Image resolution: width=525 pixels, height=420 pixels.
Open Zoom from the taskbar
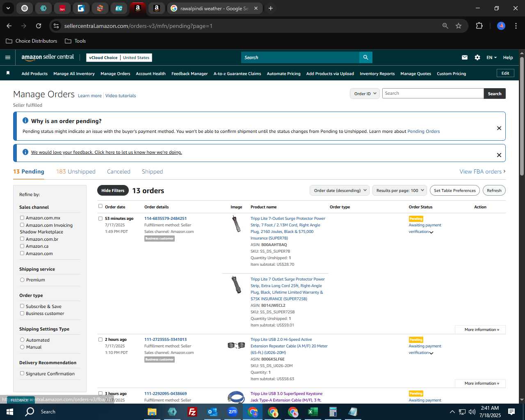click(x=233, y=412)
